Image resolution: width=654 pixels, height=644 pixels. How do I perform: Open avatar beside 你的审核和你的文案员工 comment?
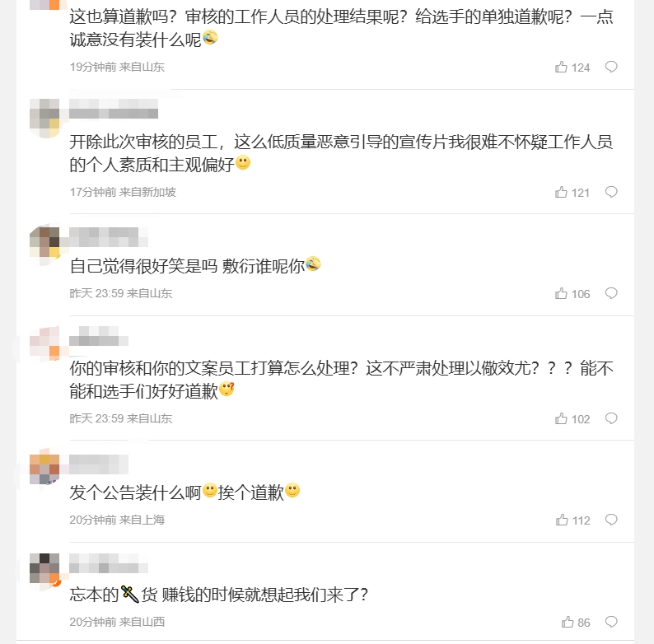coord(44,343)
